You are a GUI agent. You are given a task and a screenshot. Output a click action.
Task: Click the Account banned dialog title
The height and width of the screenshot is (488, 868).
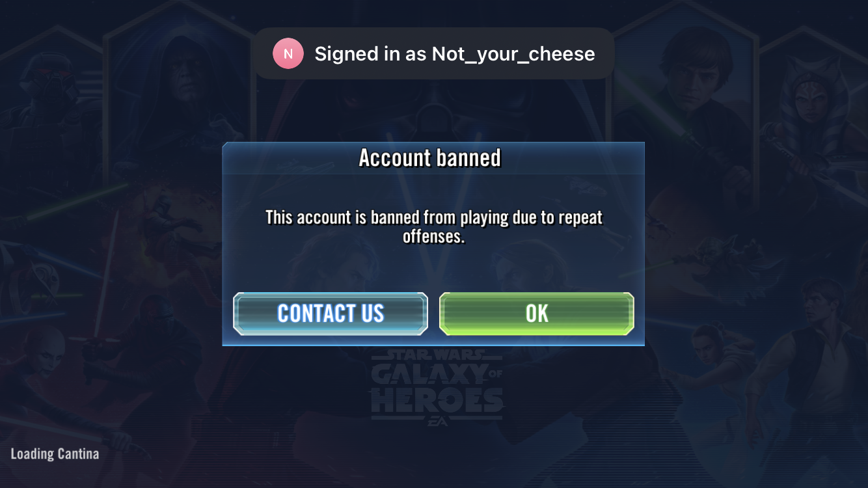tap(430, 157)
